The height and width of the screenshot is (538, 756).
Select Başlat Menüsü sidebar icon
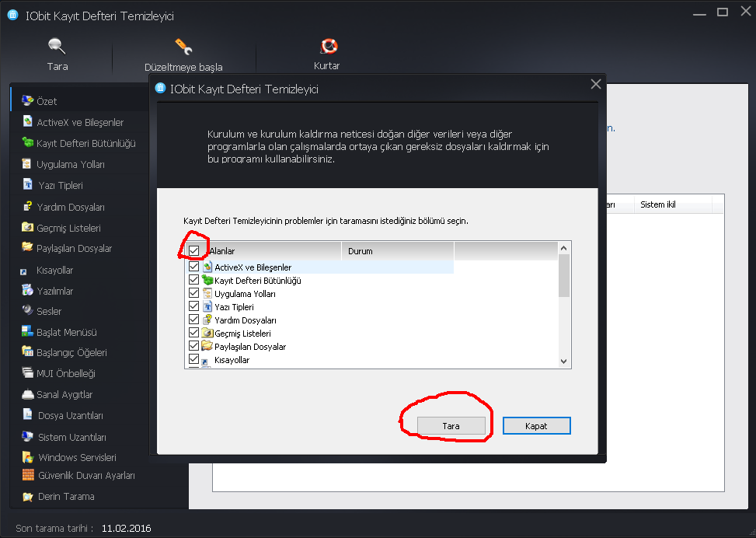pyautogui.click(x=27, y=331)
